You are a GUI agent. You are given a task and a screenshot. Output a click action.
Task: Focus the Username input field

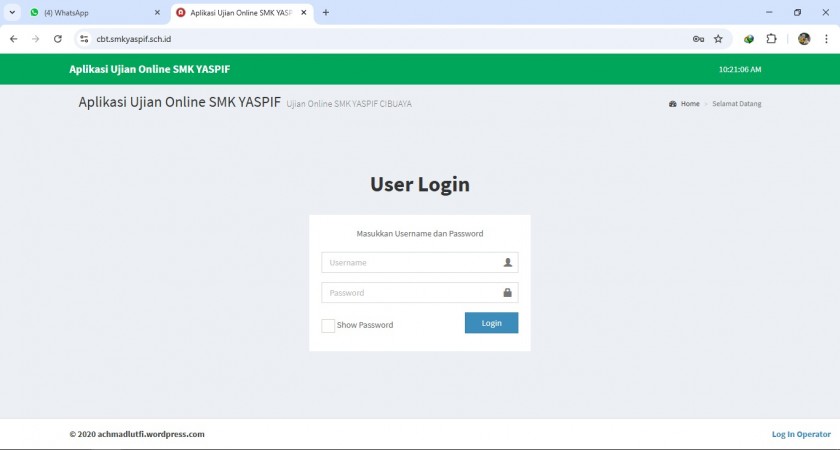pyautogui.click(x=419, y=262)
